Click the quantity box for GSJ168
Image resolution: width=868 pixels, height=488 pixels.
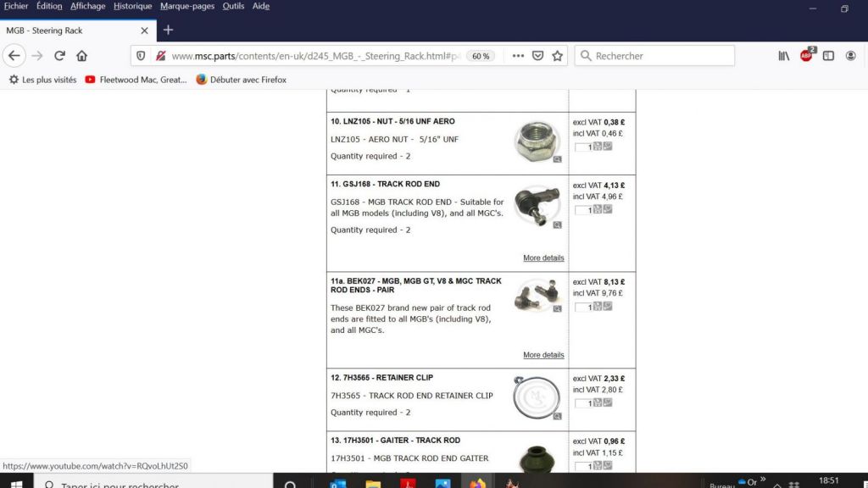coord(583,210)
